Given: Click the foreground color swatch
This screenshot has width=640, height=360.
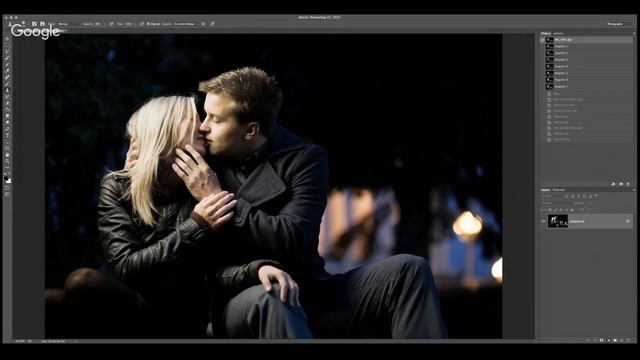Looking at the screenshot, I should click(6, 178).
